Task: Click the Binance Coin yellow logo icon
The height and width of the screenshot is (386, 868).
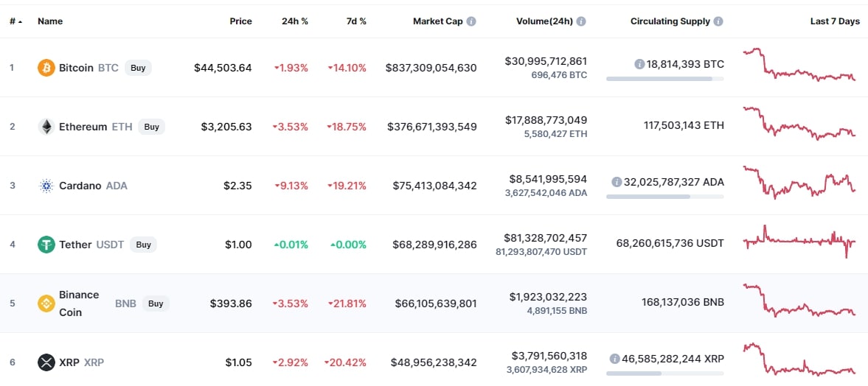Action: point(46,303)
